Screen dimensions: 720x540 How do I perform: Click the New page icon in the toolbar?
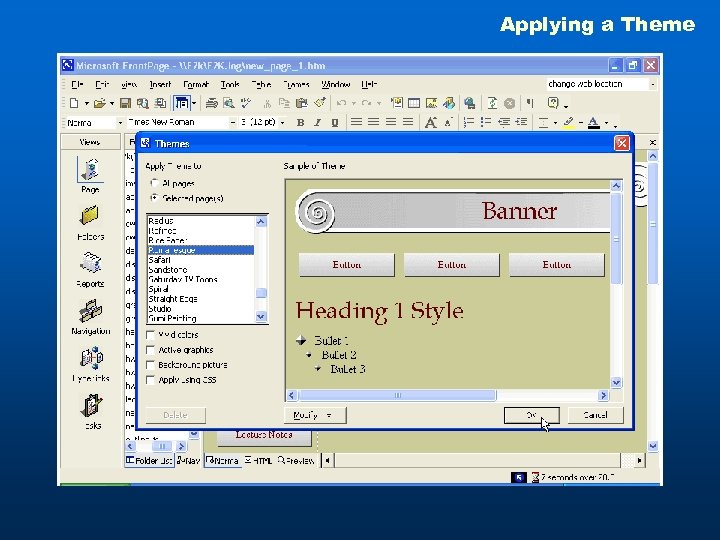[74, 103]
